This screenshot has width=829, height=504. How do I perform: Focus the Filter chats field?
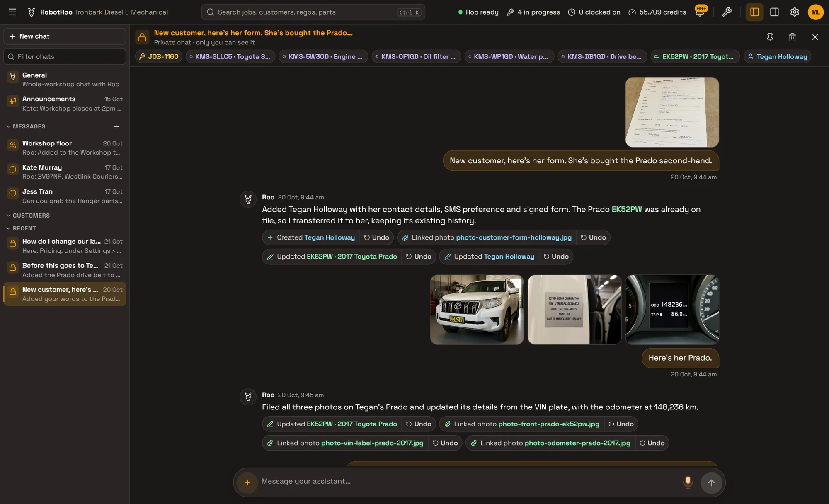click(65, 56)
